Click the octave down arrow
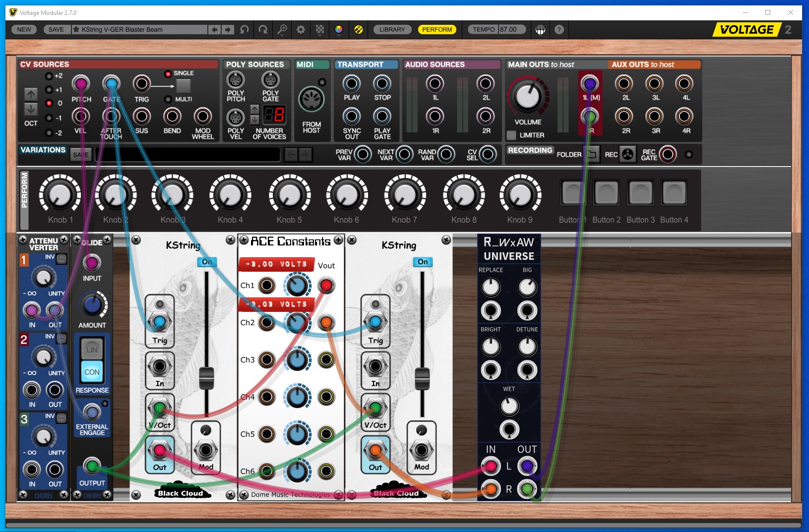The image size is (809, 532). click(31, 109)
